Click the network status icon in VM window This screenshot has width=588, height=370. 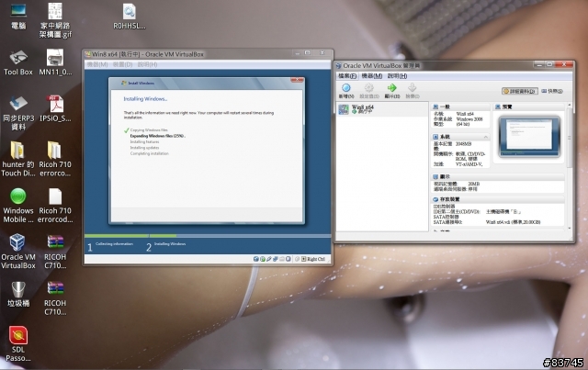[x=276, y=259]
